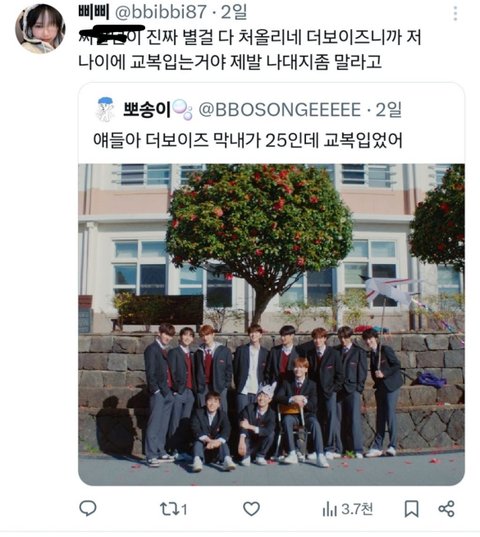Open the 삐삐 profile avatar picture
480x537 pixels.
[x=40, y=29]
